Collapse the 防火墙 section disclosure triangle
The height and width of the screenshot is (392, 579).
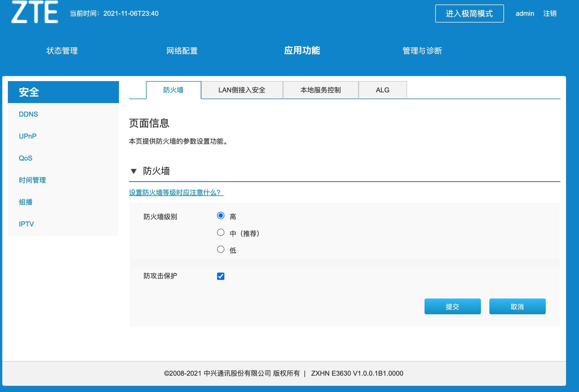tap(133, 171)
